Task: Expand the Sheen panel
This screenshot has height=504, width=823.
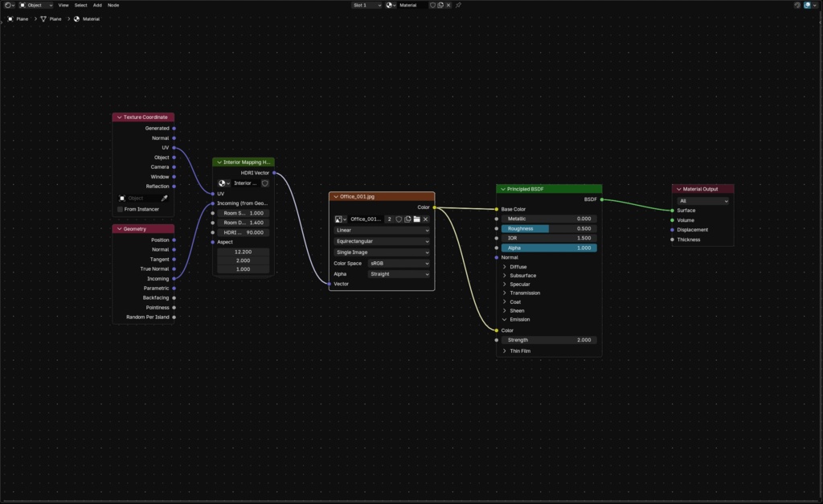Action: point(505,310)
